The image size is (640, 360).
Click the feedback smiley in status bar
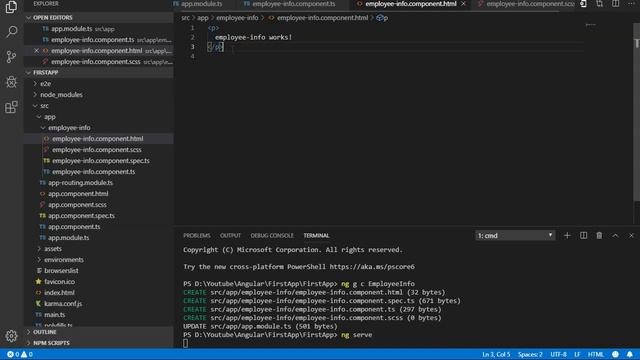(x=616, y=354)
